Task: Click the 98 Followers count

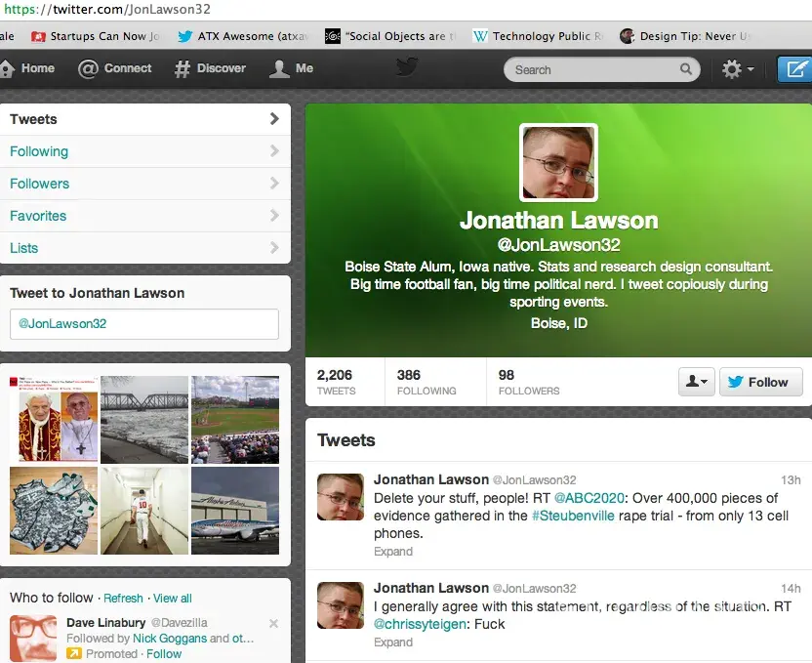Action: click(529, 382)
